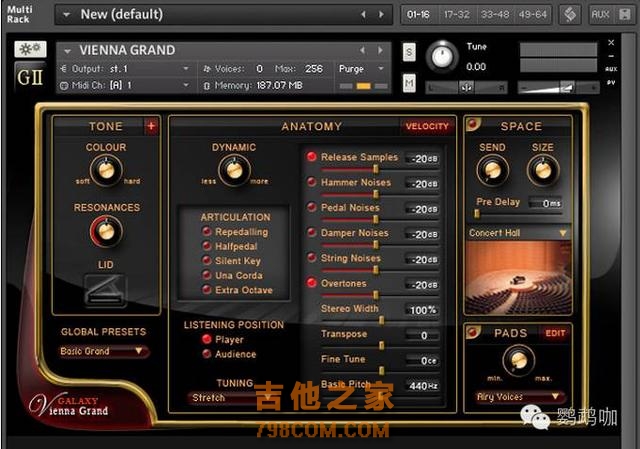The height and width of the screenshot is (449, 640).
Task: Click the Size knob
Action: pyautogui.click(x=543, y=170)
